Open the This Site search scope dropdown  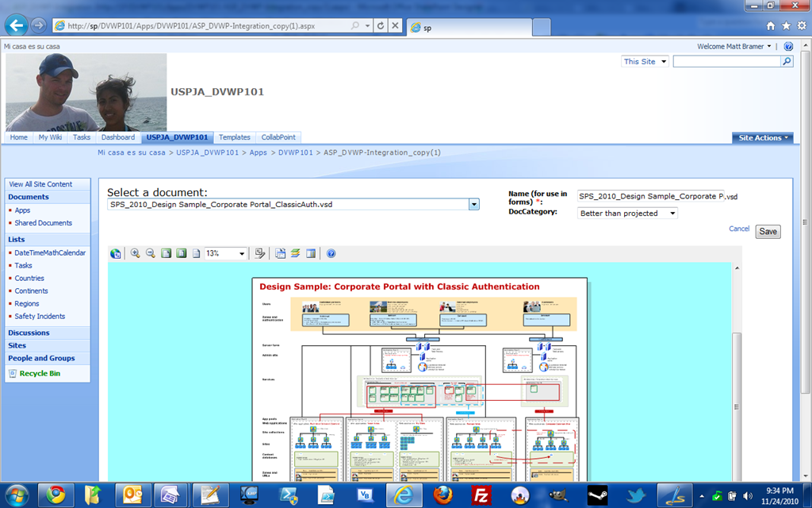(x=645, y=61)
